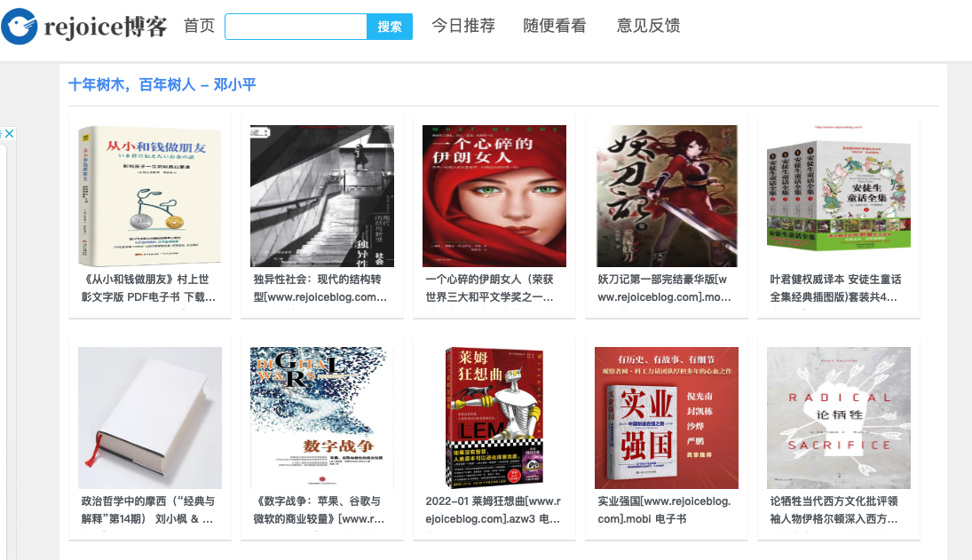Open the 实业强国 red book cover
Viewport: 972px width, 560px height.
coord(667,417)
